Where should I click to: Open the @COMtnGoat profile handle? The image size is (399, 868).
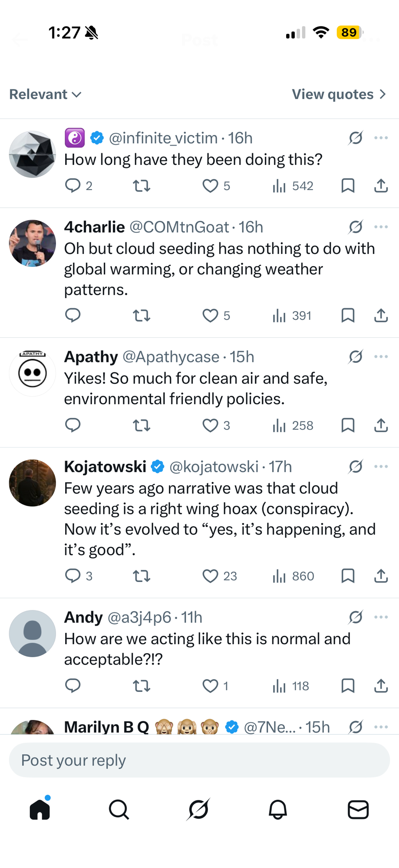pyautogui.click(x=179, y=227)
